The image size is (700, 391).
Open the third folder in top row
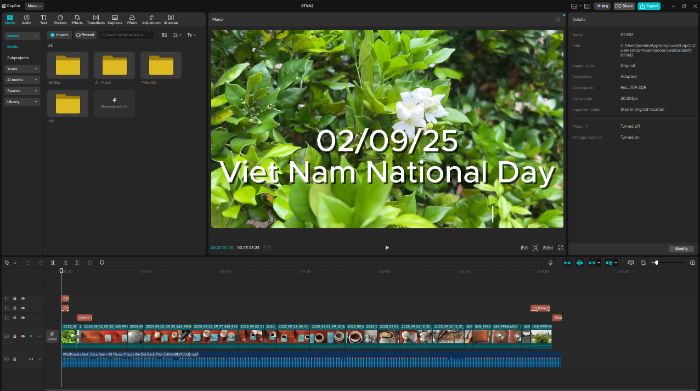tap(161, 66)
